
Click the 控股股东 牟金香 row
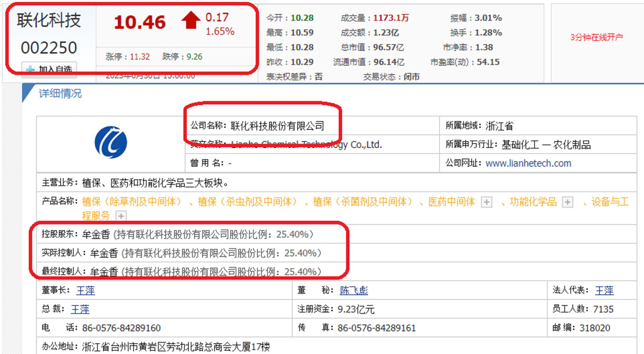[336, 234]
